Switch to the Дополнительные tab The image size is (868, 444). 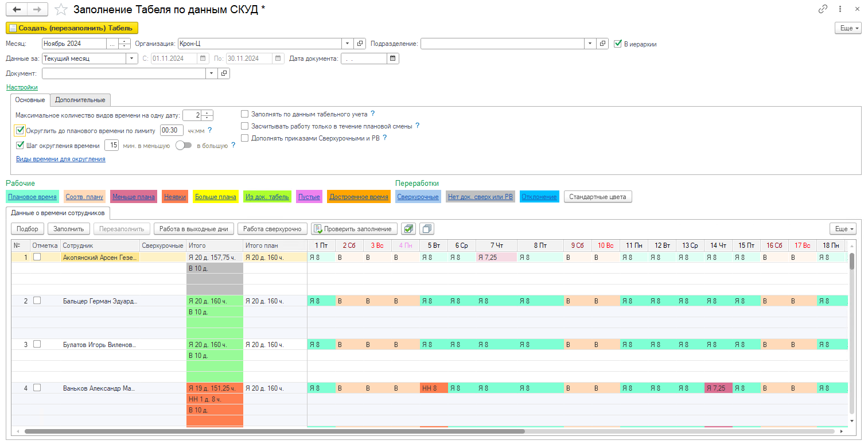point(80,100)
